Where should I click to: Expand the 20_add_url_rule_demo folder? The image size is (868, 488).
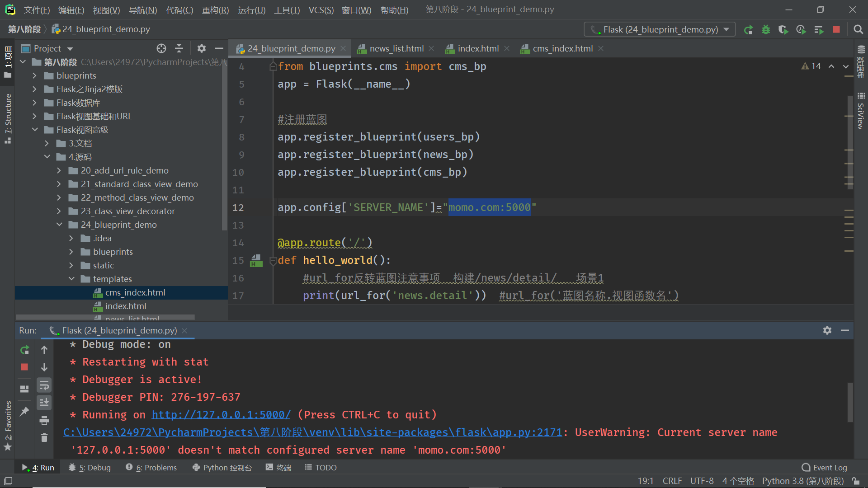click(x=59, y=171)
